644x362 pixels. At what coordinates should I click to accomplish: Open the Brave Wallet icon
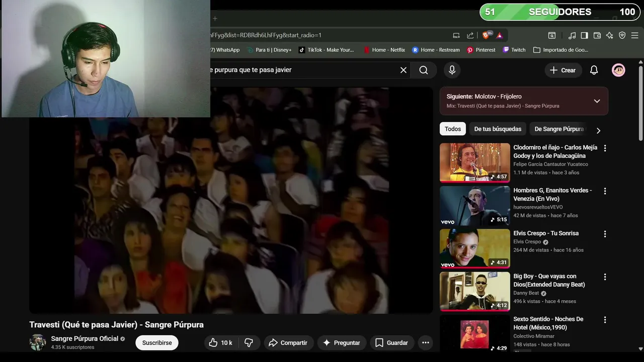point(597,35)
